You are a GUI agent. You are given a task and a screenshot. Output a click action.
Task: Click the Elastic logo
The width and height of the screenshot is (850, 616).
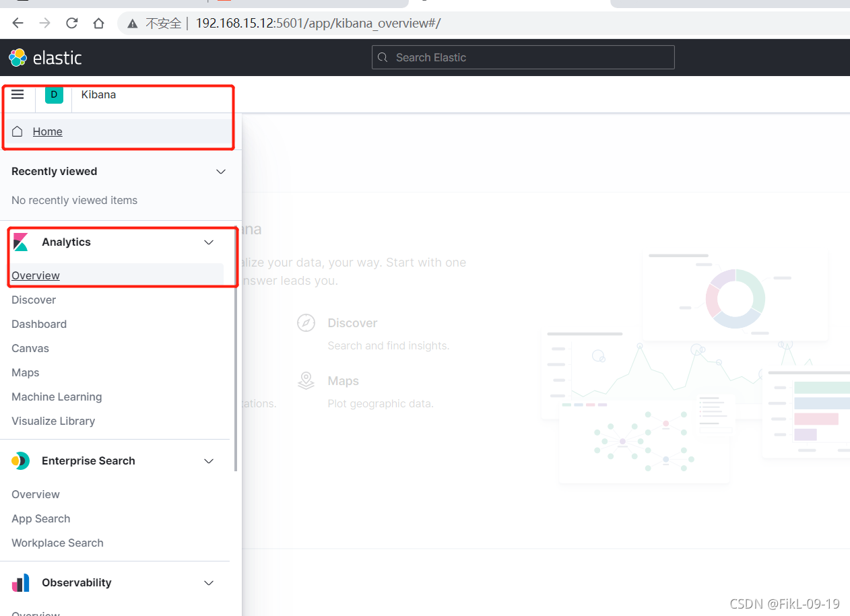(x=45, y=58)
